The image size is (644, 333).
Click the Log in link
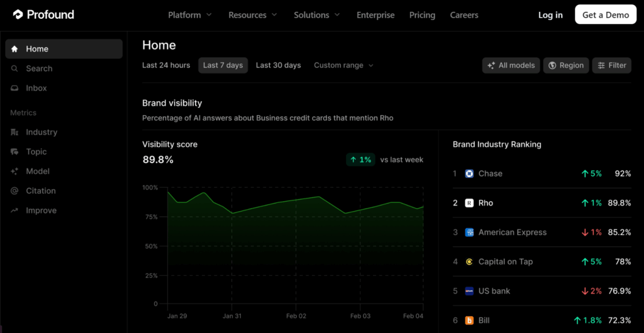click(x=550, y=15)
